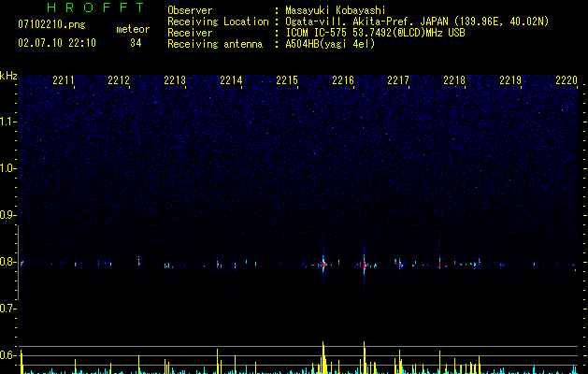Click the 2218 time axis label
The height and width of the screenshot is (374, 588).
[454, 80]
